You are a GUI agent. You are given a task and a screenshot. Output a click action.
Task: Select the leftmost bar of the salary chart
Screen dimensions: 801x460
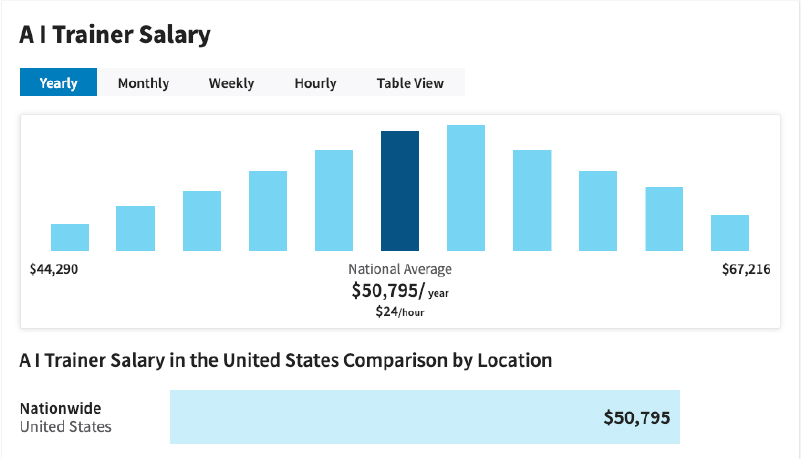[x=70, y=237]
